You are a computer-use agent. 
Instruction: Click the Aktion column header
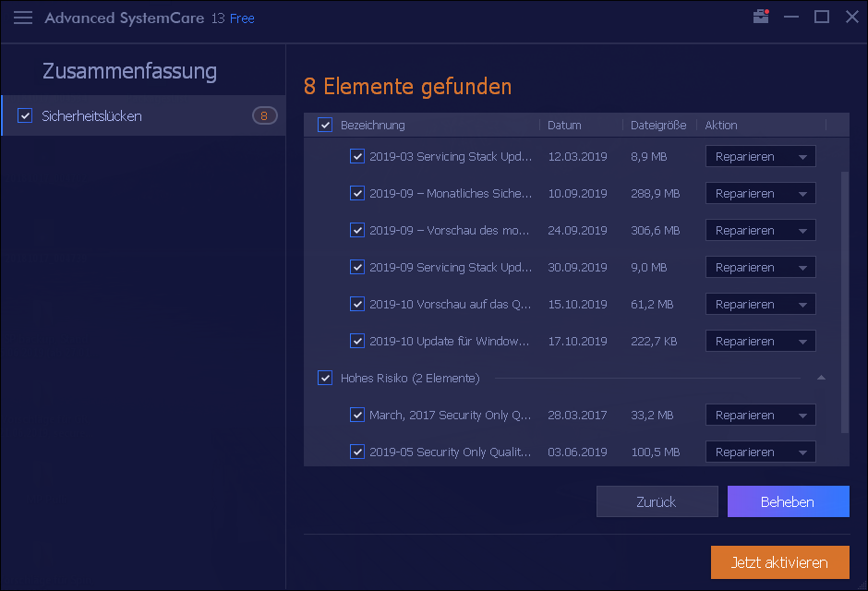coord(721,125)
